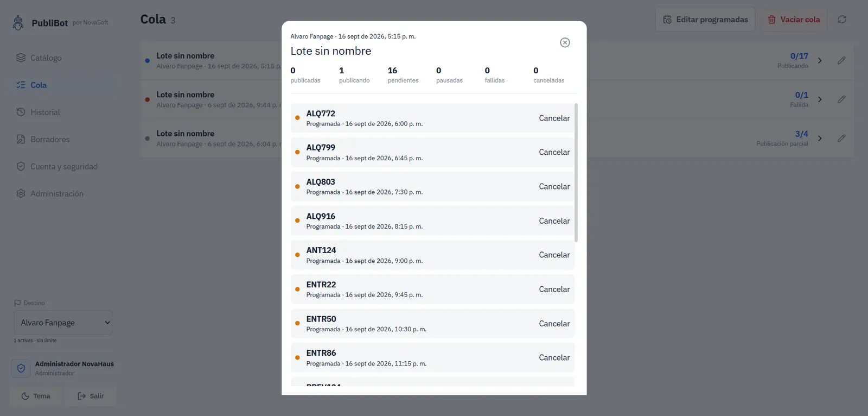
Task: Click the 0 publicadas counter
Action: tap(305, 75)
